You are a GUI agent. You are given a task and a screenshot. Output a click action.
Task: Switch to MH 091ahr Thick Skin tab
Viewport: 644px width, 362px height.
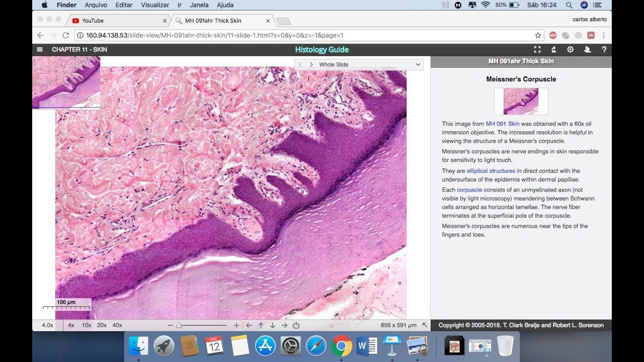(221, 21)
